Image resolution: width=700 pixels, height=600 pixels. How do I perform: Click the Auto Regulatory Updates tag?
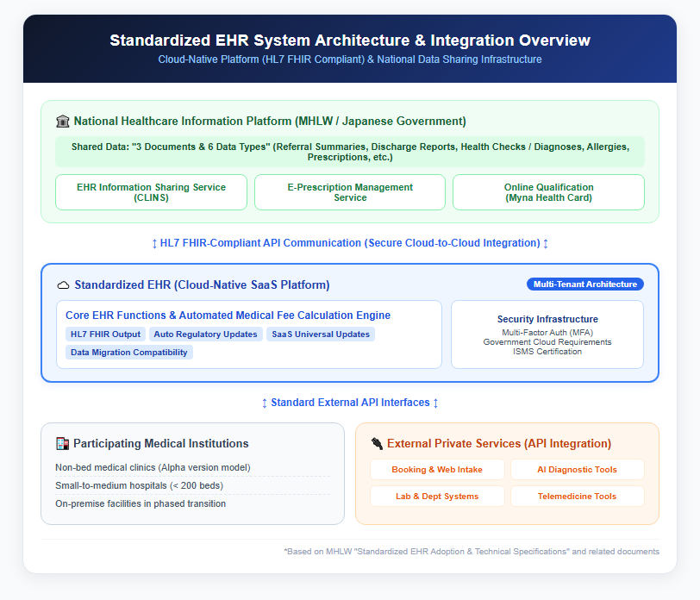[205, 334]
